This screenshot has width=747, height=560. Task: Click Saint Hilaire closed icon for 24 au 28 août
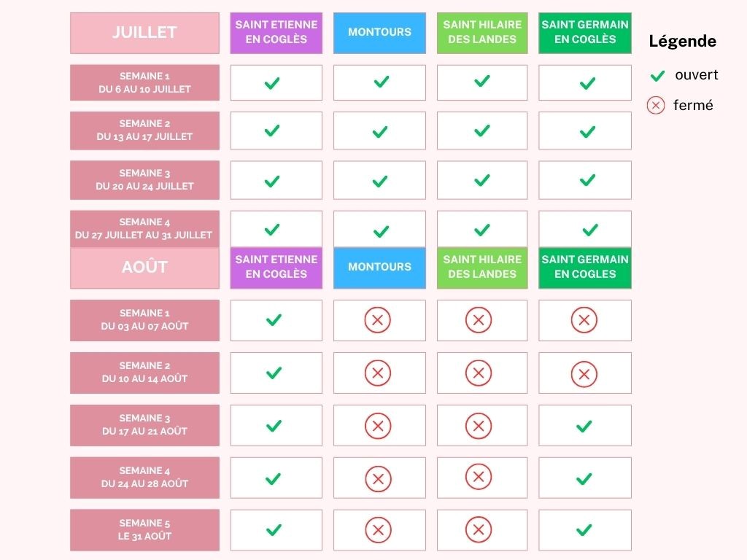coord(479,477)
